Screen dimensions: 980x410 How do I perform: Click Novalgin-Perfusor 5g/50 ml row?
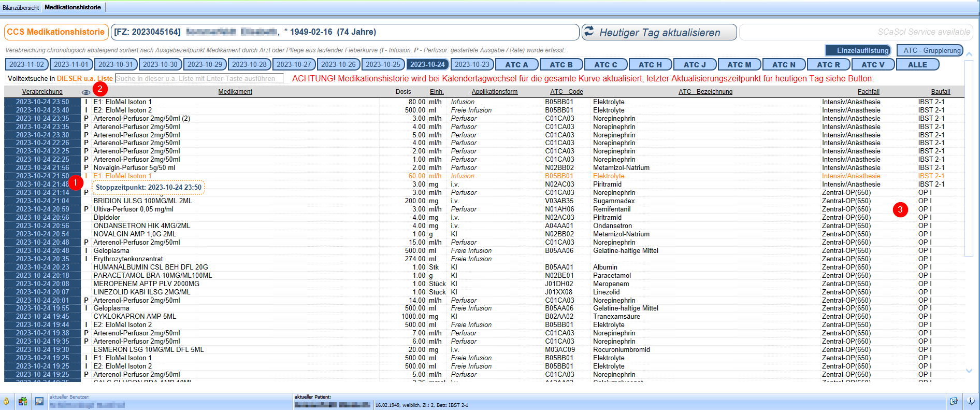coord(484,168)
